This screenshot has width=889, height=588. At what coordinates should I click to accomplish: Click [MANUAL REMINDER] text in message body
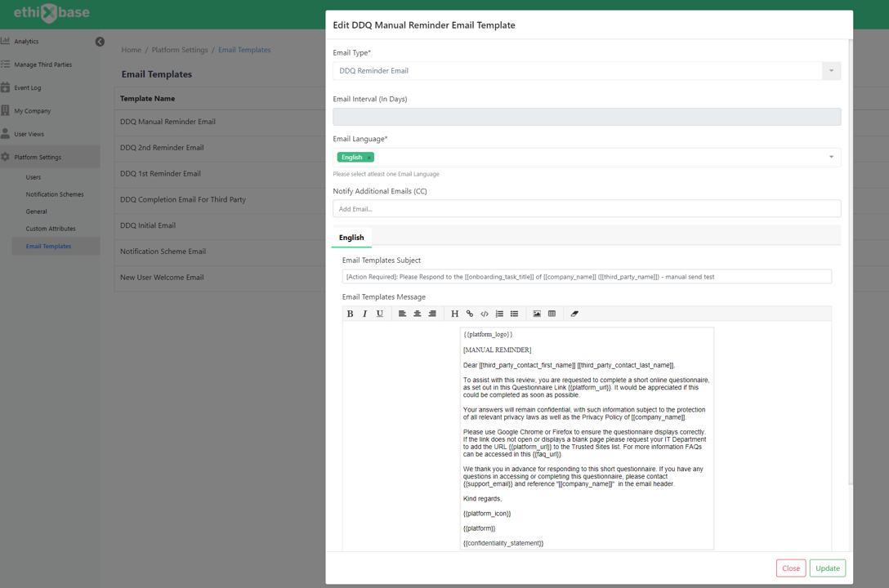[498, 350]
